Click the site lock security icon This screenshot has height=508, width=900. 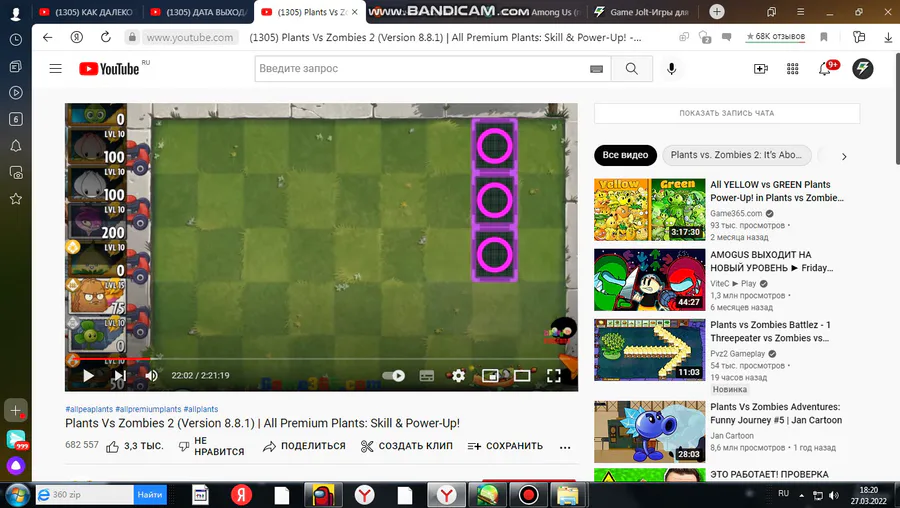(x=132, y=37)
